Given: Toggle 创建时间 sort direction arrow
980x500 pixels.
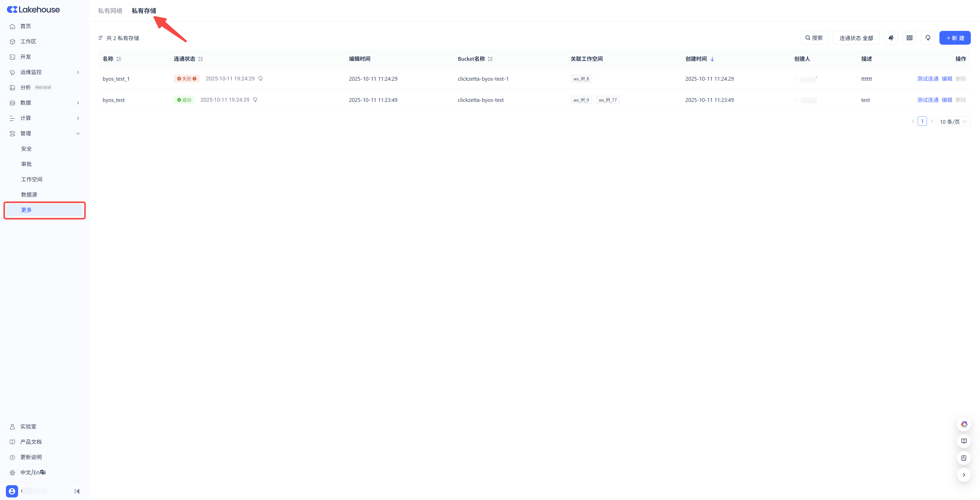Looking at the screenshot, I should point(712,59).
